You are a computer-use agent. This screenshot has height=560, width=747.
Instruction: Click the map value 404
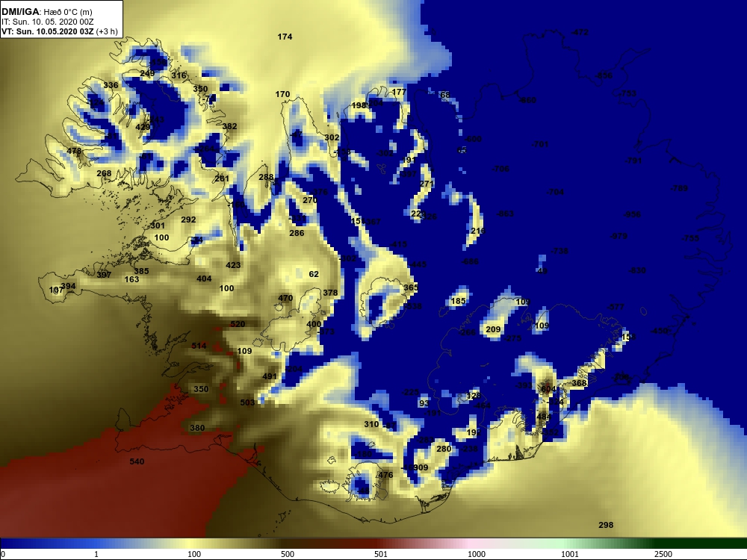click(x=204, y=279)
